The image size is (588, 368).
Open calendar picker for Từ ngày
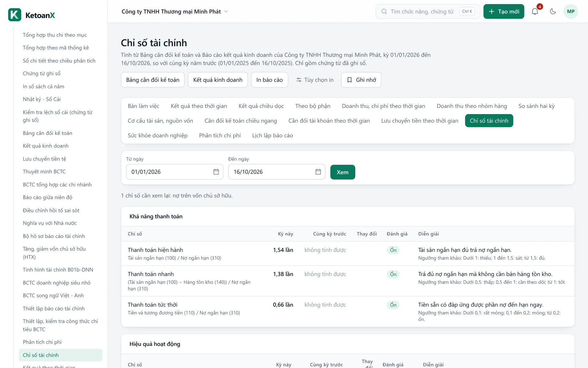tap(216, 172)
